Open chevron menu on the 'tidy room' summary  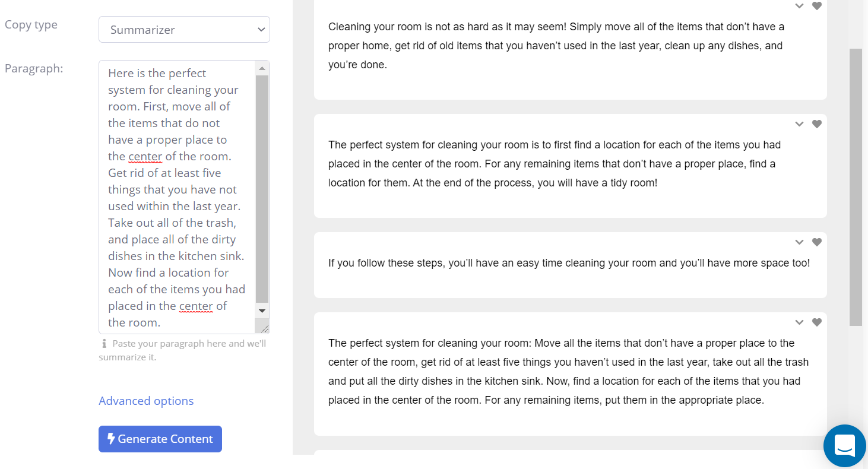coord(799,124)
